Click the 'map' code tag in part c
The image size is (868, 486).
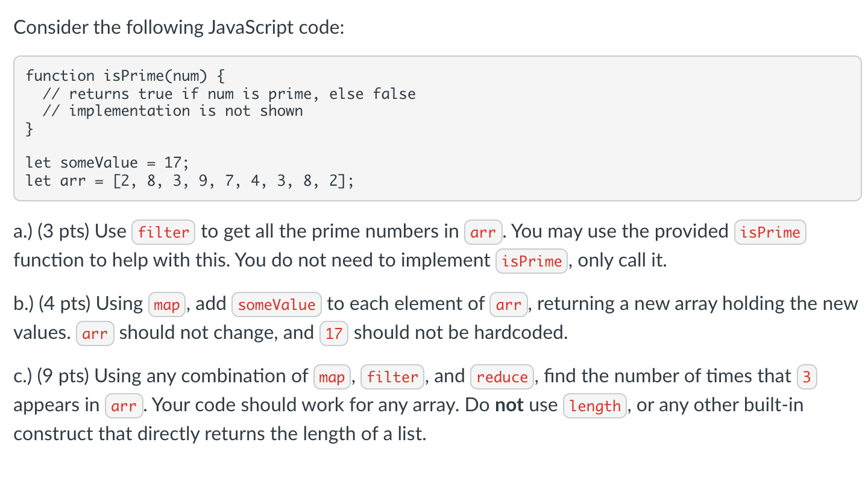(332, 377)
